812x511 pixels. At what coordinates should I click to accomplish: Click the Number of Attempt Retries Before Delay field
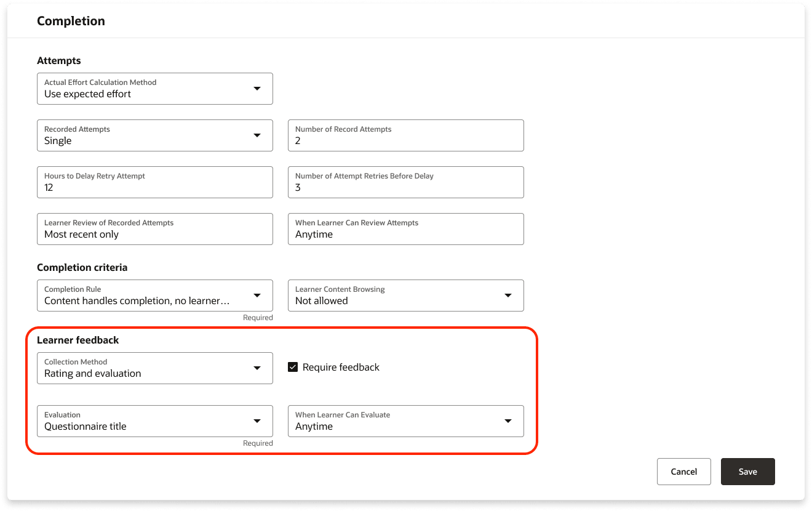coord(406,182)
